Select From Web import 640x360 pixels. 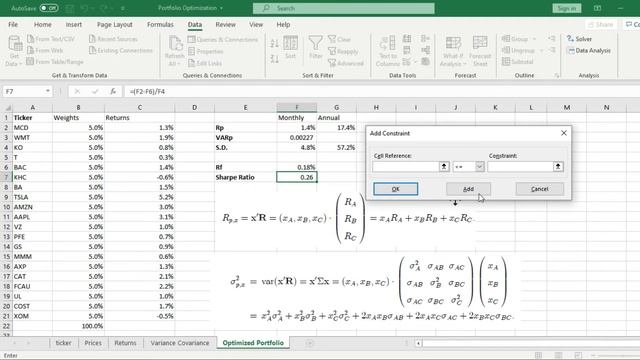(x=45, y=51)
